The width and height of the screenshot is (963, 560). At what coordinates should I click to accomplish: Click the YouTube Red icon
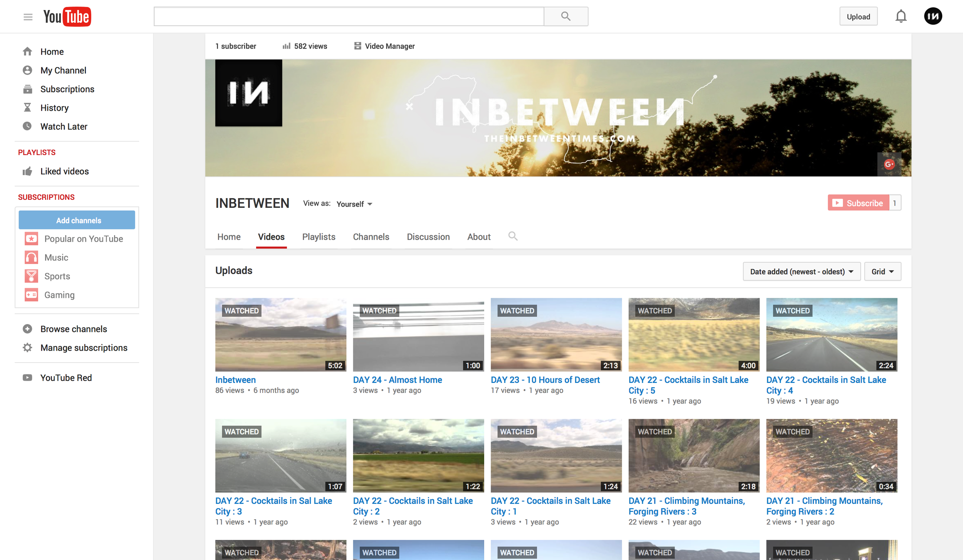tap(27, 378)
